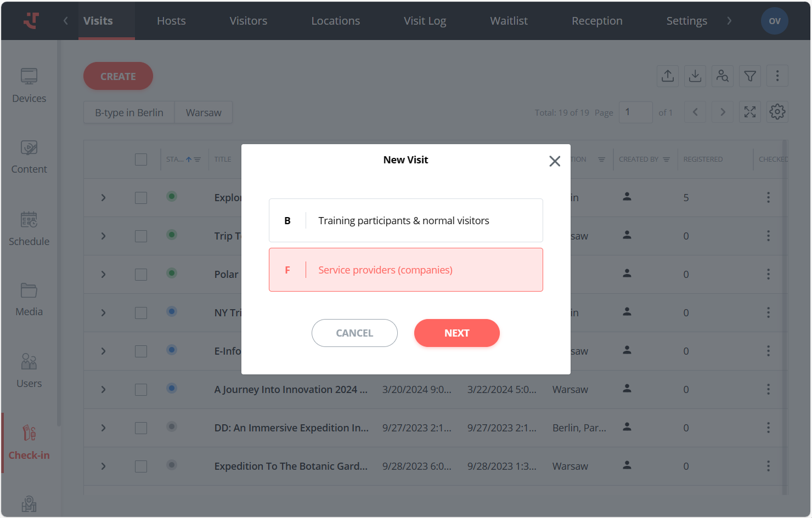
Task: Click the upload/export icon in toolbar
Action: coord(668,76)
